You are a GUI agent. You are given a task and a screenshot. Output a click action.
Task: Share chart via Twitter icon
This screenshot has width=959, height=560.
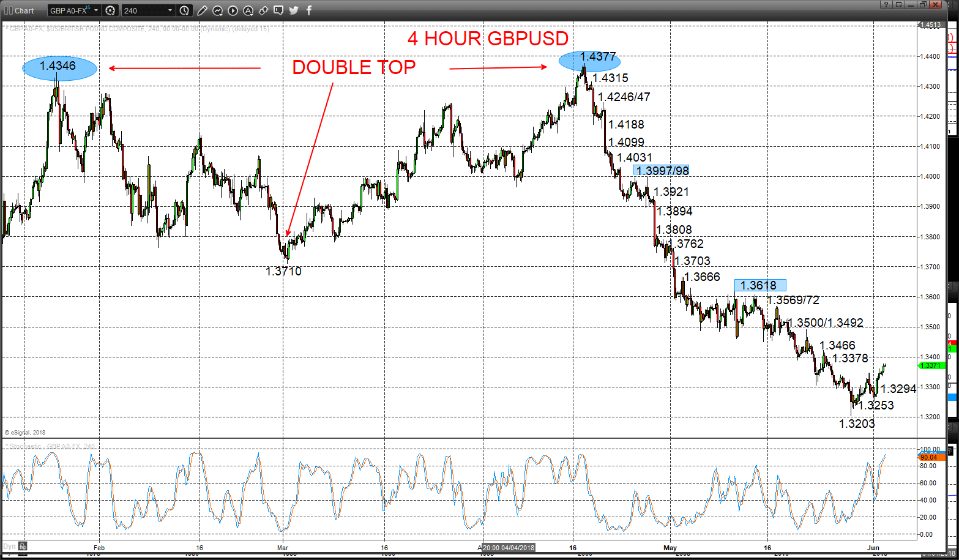(x=294, y=10)
